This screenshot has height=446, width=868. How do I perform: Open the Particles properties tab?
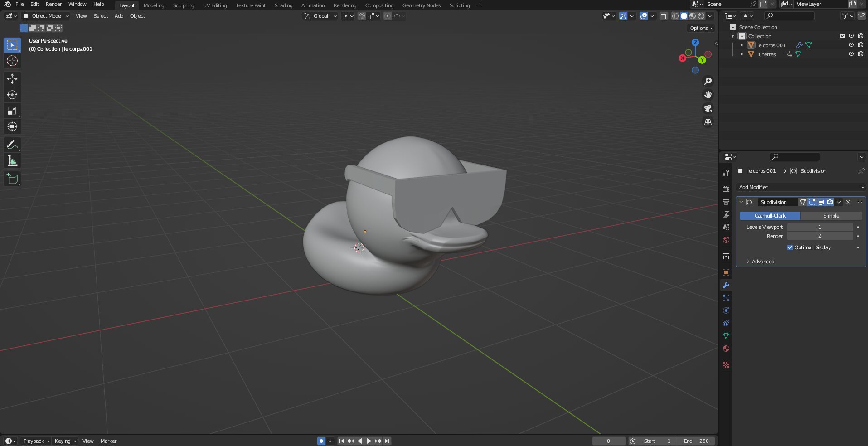(x=726, y=298)
